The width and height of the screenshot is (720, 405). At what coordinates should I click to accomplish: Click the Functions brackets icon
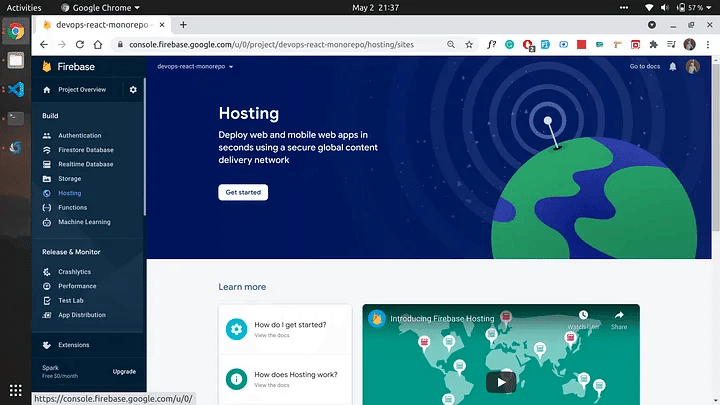[x=47, y=208]
